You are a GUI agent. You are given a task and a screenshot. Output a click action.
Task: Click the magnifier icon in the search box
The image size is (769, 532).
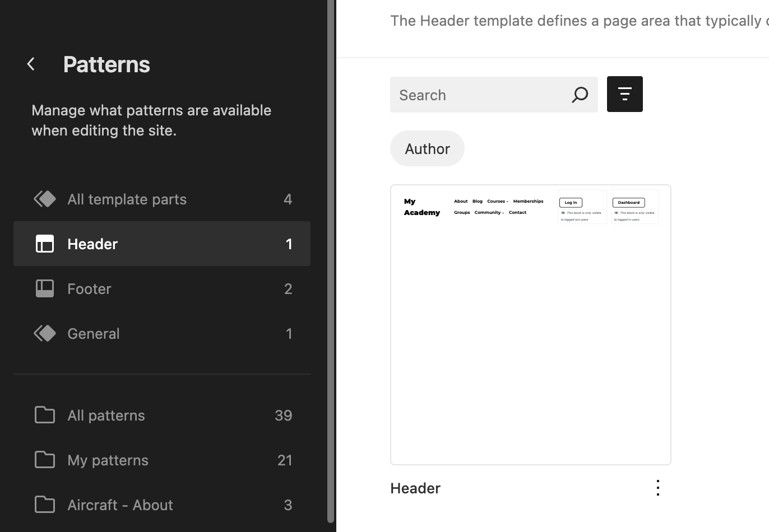click(x=580, y=95)
